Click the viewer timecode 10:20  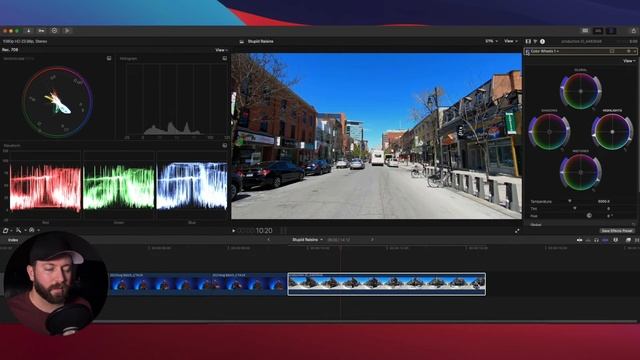[x=264, y=231]
